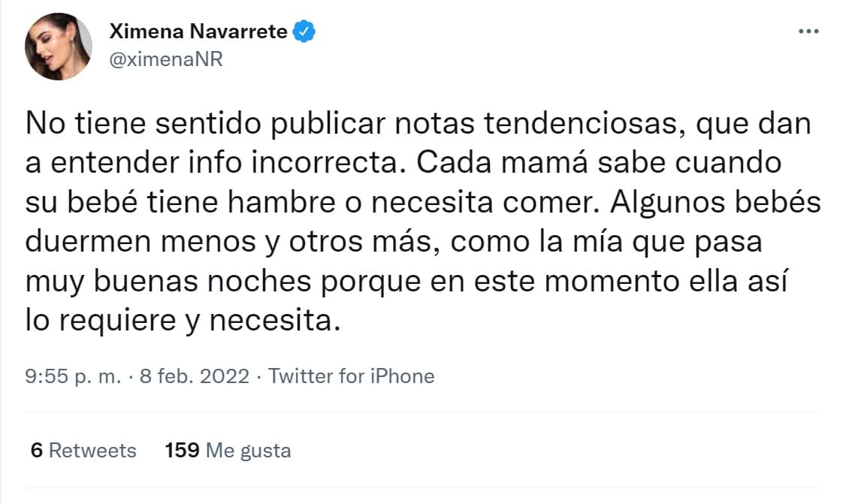Tap the verified badge beside Ximena Navarrete
843x504 pixels.
304,30
